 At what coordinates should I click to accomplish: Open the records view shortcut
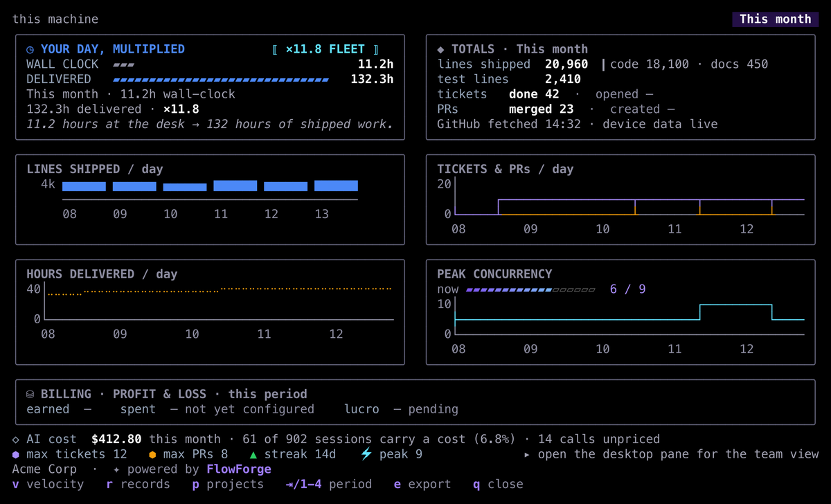tap(138, 484)
